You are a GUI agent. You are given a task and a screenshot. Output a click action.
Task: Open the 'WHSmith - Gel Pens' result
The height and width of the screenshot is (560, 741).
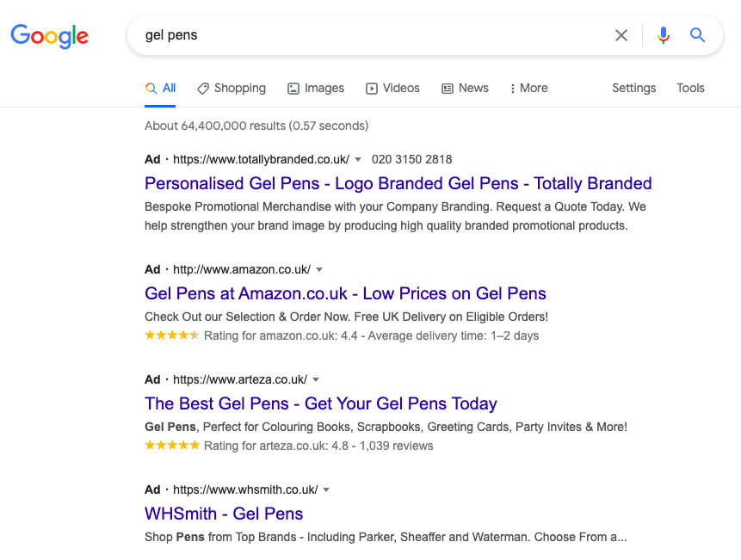click(224, 514)
